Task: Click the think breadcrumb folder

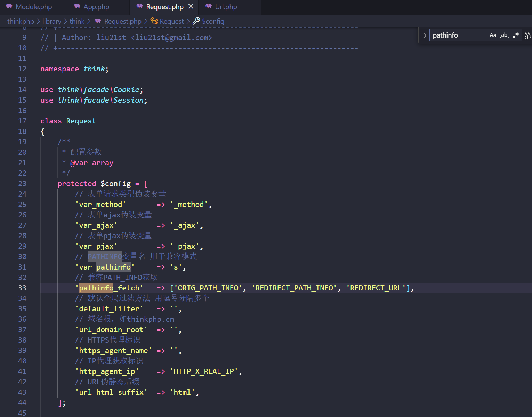Action: click(77, 21)
